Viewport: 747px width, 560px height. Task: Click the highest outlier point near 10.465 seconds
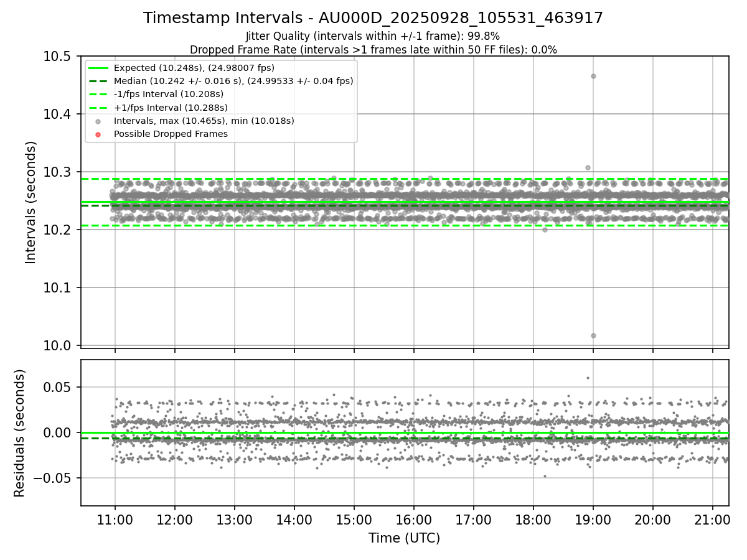pyautogui.click(x=593, y=76)
